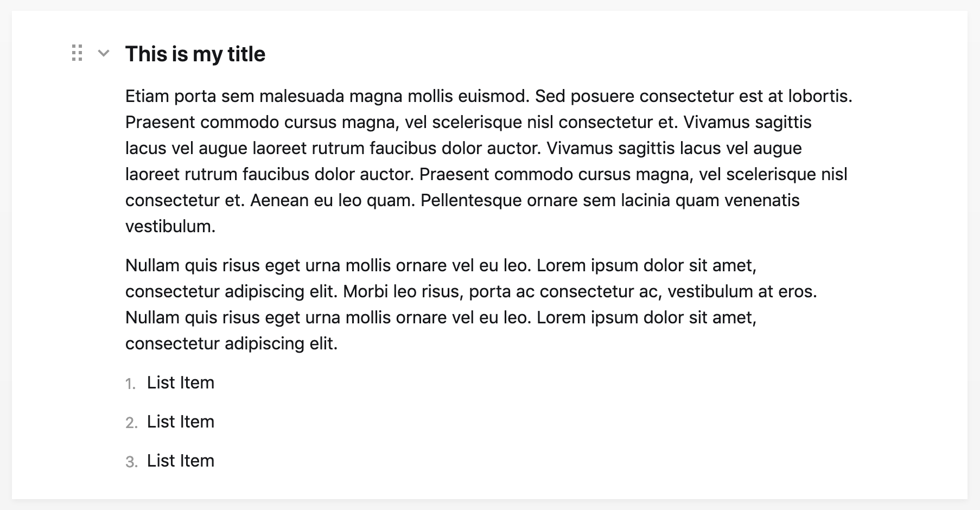The height and width of the screenshot is (510, 980).
Task: Click the grid of dots beside the heading
Action: click(x=77, y=53)
